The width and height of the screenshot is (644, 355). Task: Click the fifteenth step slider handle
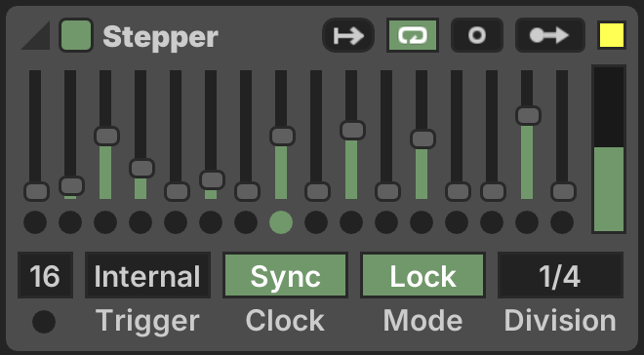pos(528,115)
